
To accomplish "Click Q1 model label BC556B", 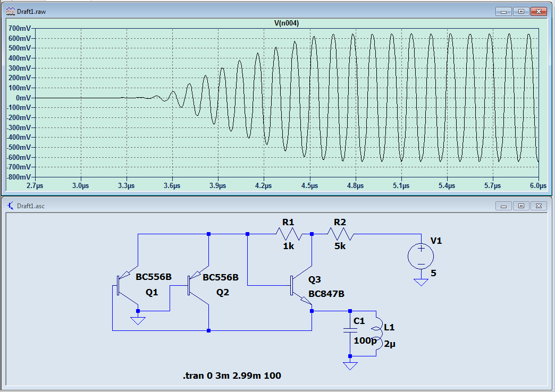I will pyautogui.click(x=154, y=277).
